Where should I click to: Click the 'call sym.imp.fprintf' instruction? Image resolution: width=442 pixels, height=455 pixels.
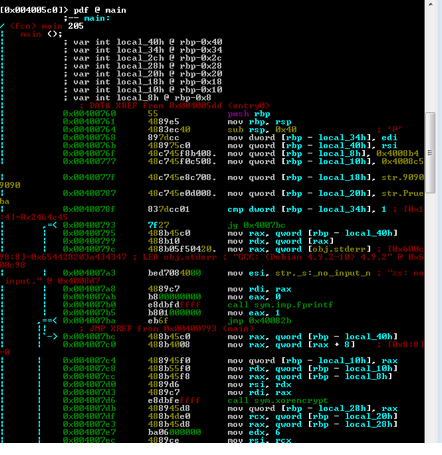point(281,305)
